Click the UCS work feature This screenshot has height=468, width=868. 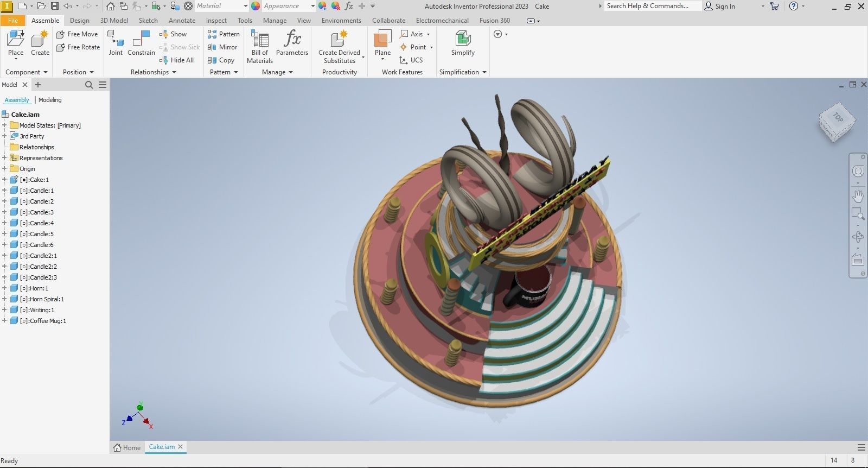[x=411, y=60]
